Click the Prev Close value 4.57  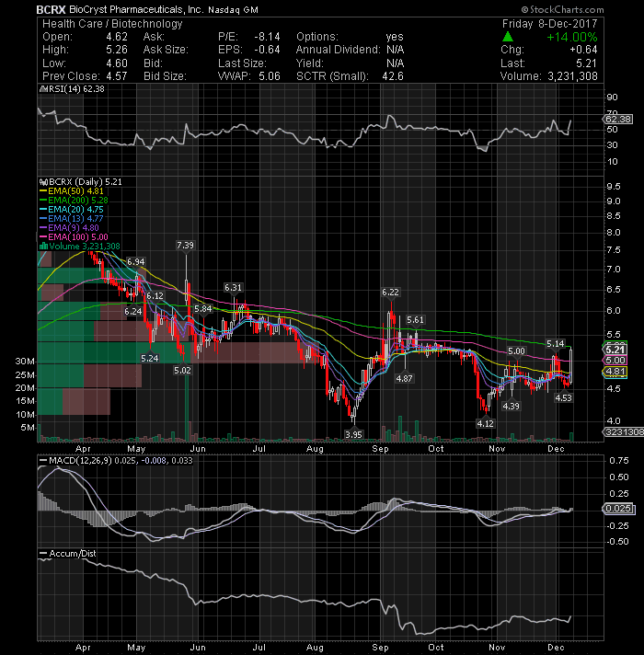(x=117, y=76)
